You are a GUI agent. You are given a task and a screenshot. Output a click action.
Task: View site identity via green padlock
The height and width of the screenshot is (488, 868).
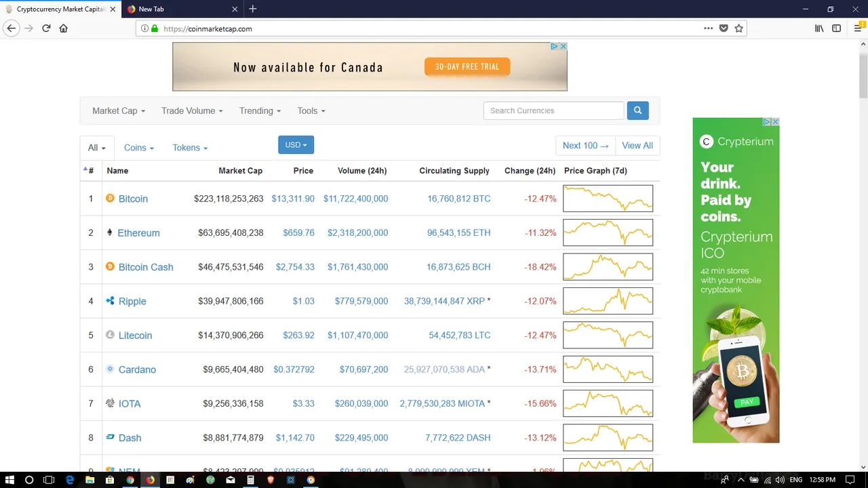pos(155,28)
